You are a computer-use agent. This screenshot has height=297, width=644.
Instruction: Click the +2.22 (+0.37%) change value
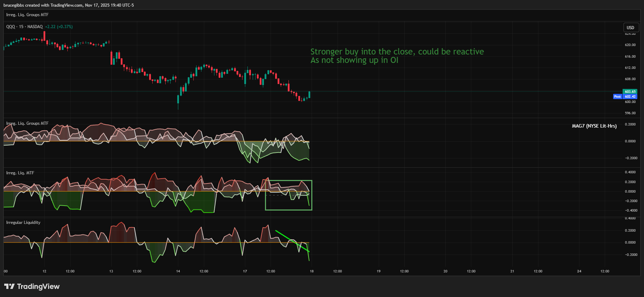[59, 27]
